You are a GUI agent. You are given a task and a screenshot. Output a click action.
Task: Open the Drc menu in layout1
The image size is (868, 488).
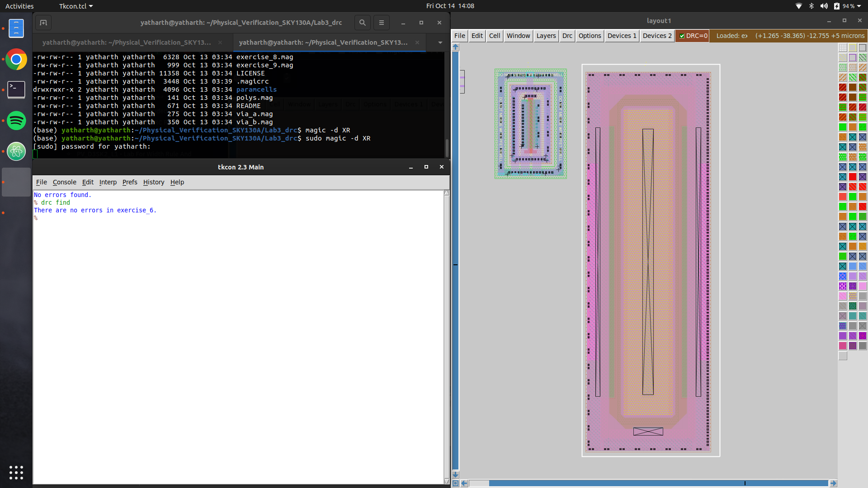pos(567,36)
